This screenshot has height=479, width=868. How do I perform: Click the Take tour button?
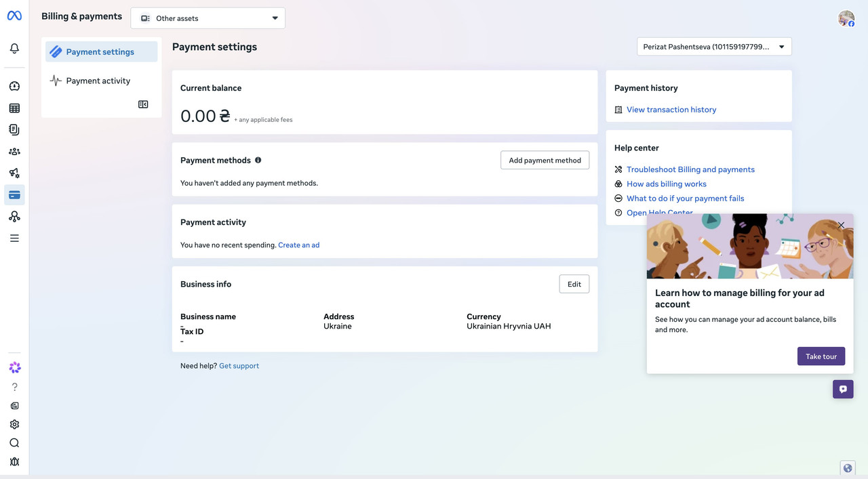(x=821, y=356)
